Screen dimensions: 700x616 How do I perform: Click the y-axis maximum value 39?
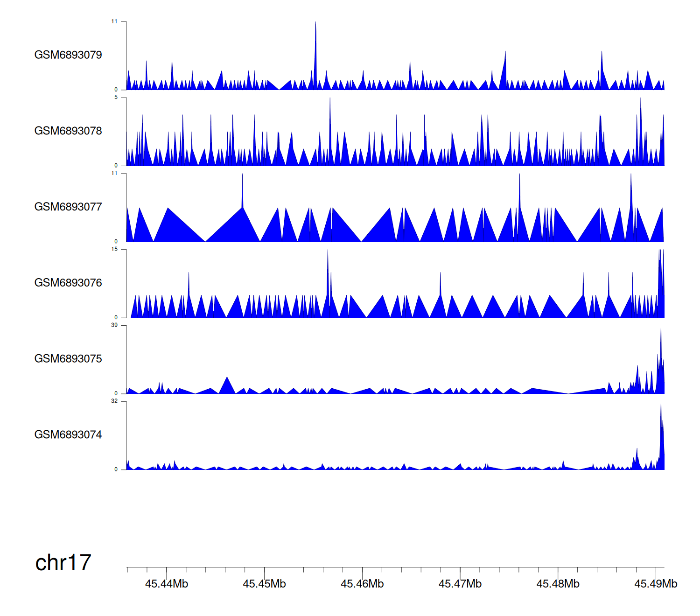coord(114,325)
